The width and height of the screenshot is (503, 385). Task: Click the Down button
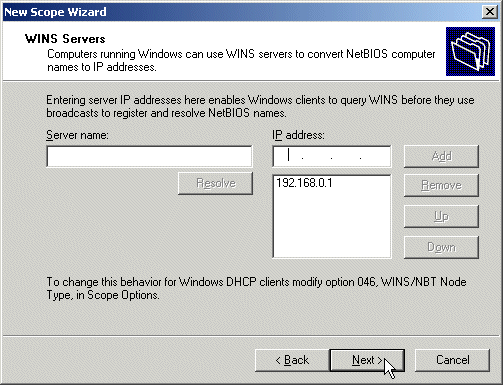[x=441, y=247]
